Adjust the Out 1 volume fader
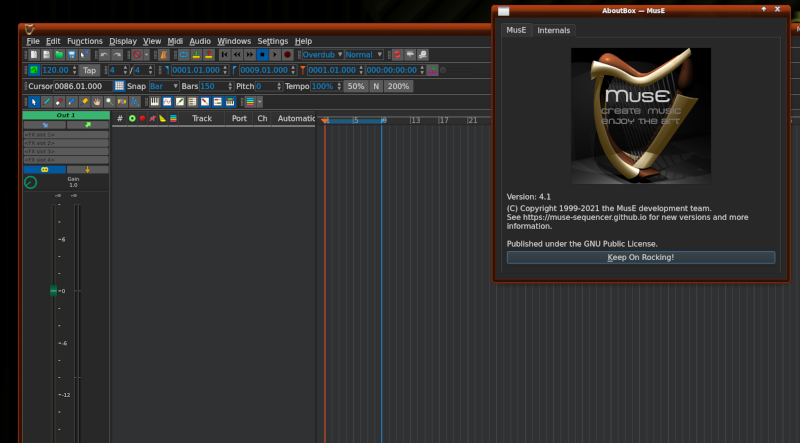Viewport: 800px width, 443px height. (54, 291)
